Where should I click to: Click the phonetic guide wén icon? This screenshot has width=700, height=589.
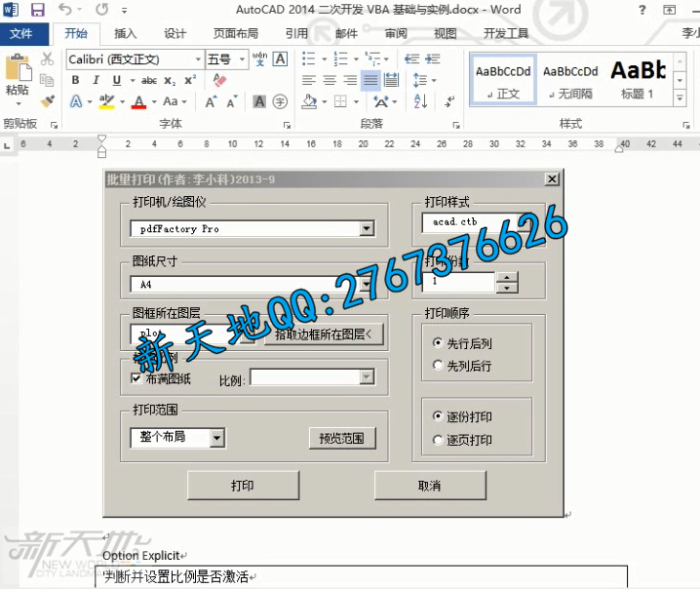[260, 59]
